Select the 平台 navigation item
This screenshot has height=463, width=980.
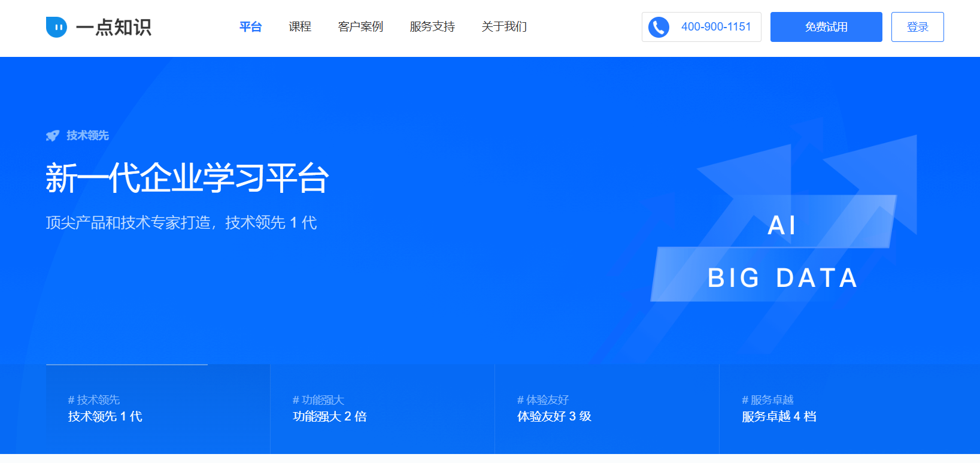coord(250,27)
